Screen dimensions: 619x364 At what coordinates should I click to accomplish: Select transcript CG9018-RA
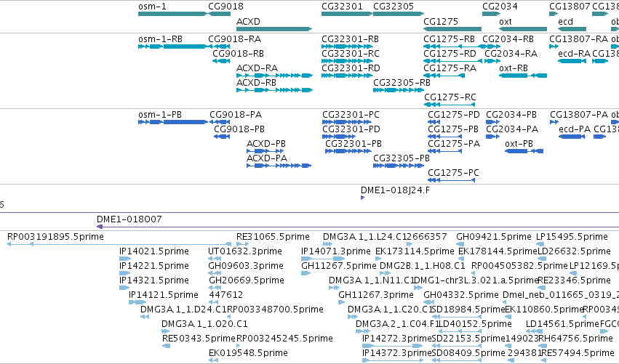click(x=219, y=46)
